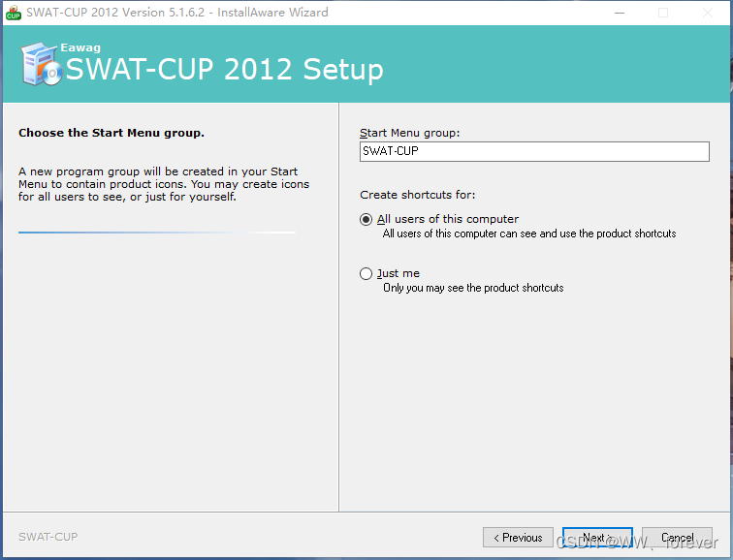Minimize the InstallAware Wizard window
Image resolution: width=733 pixels, height=560 pixels.
click(x=620, y=13)
